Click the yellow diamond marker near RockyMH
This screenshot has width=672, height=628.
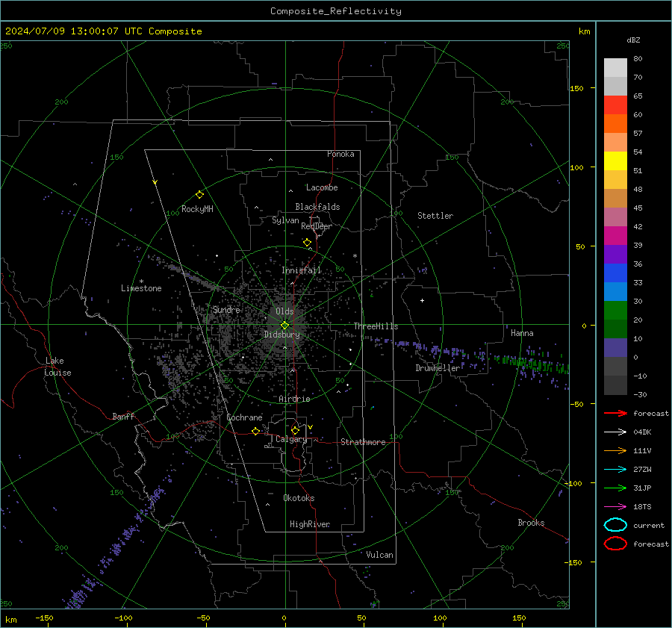(x=199, y=195)
